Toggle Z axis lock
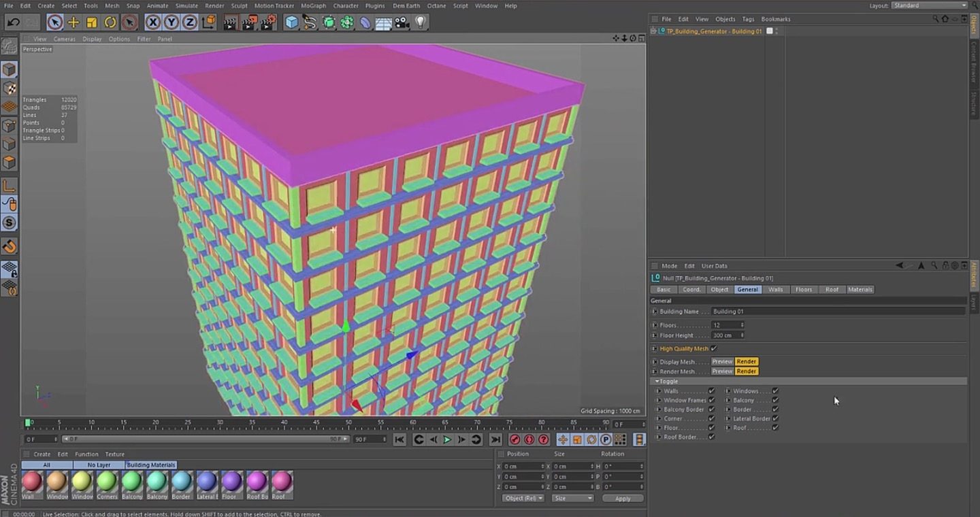980x517 pixels. [189, 22]
